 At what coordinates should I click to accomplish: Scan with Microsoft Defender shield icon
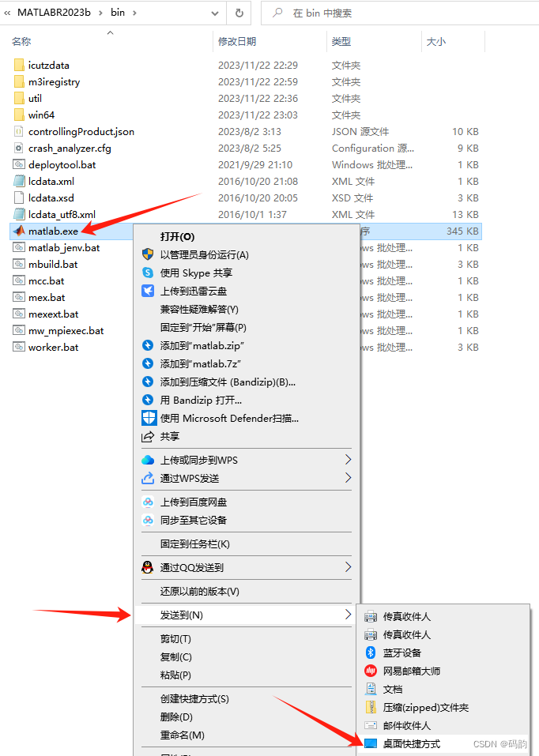pos(149,418)
